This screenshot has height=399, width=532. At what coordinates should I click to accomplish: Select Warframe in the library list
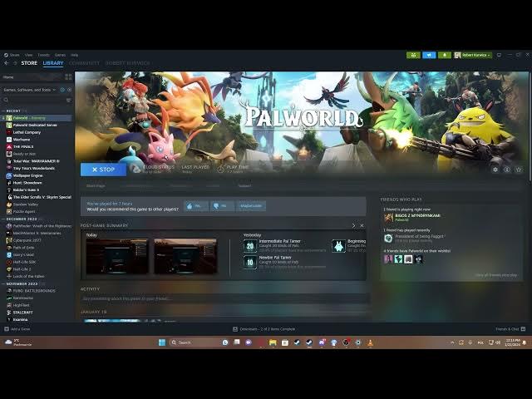(37, 140)
